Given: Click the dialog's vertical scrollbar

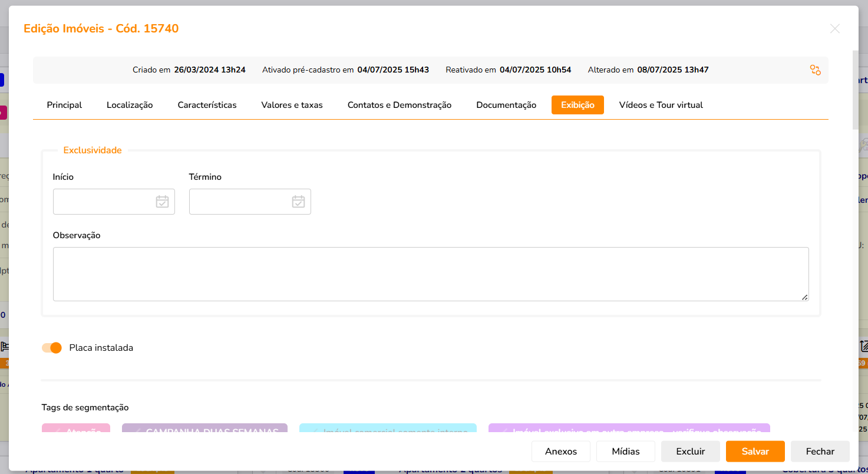Looking at the screenshot, I should coord(855,88).
